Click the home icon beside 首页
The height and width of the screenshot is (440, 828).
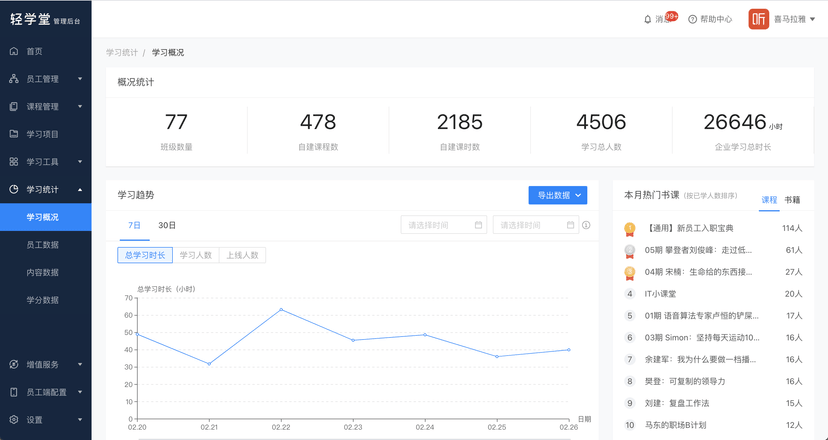point(14,51)
